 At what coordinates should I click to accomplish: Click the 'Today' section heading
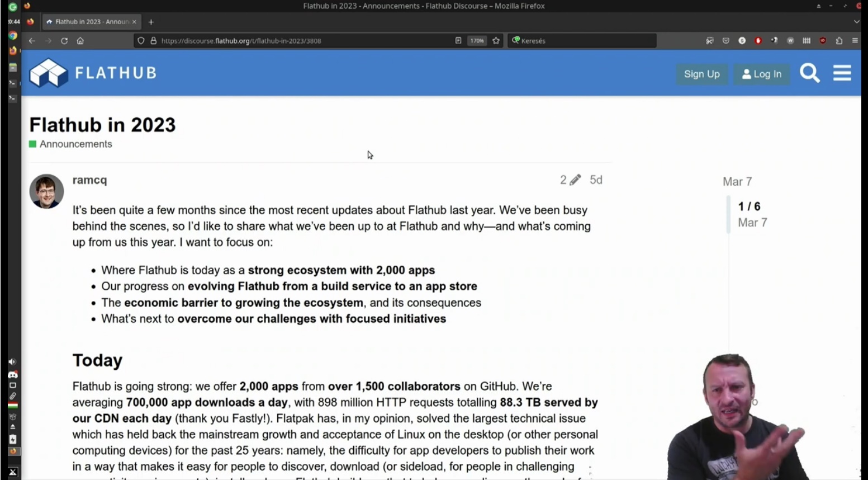pos(97,360)
